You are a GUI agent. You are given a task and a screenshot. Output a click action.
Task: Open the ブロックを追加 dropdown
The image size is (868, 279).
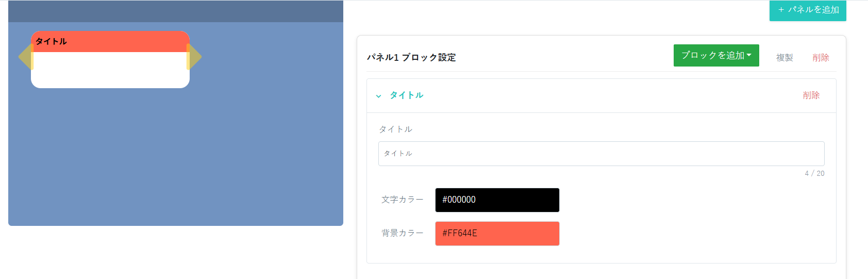716,56
